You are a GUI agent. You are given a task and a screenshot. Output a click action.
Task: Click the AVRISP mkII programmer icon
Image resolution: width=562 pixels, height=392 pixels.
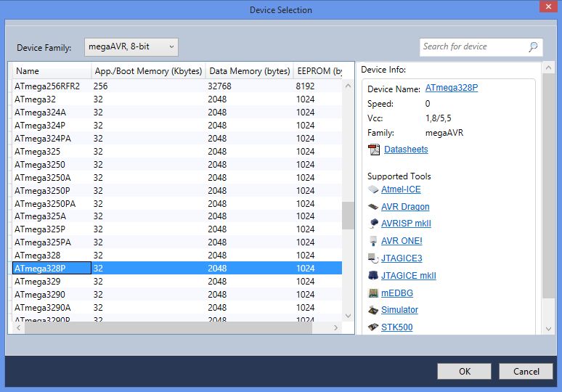373,224
